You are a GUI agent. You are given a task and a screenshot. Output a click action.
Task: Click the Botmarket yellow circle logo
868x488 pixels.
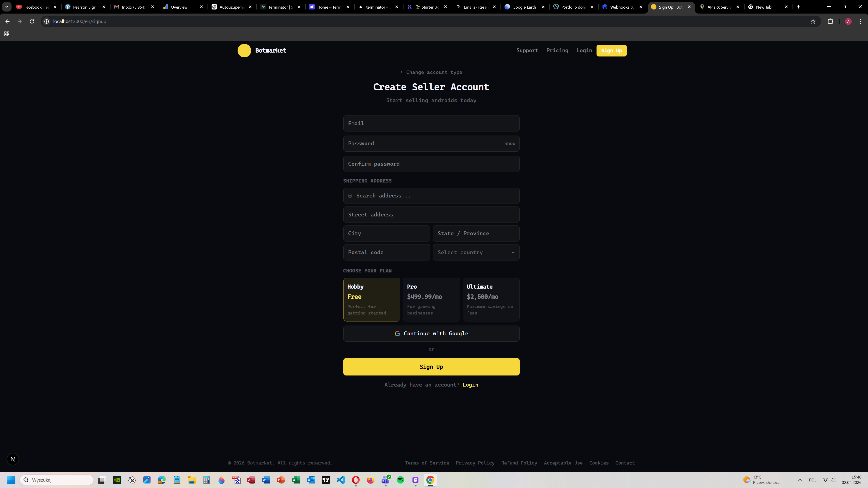pos(244,51)
